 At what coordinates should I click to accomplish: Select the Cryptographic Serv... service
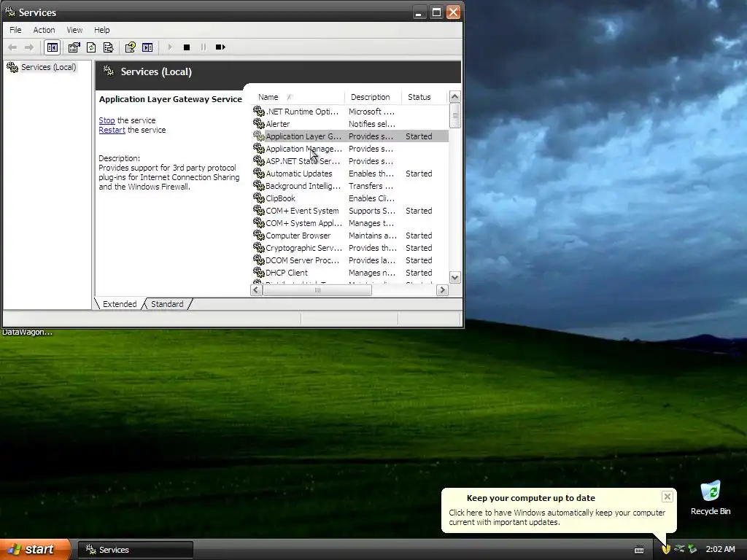[x=350, y=248]
